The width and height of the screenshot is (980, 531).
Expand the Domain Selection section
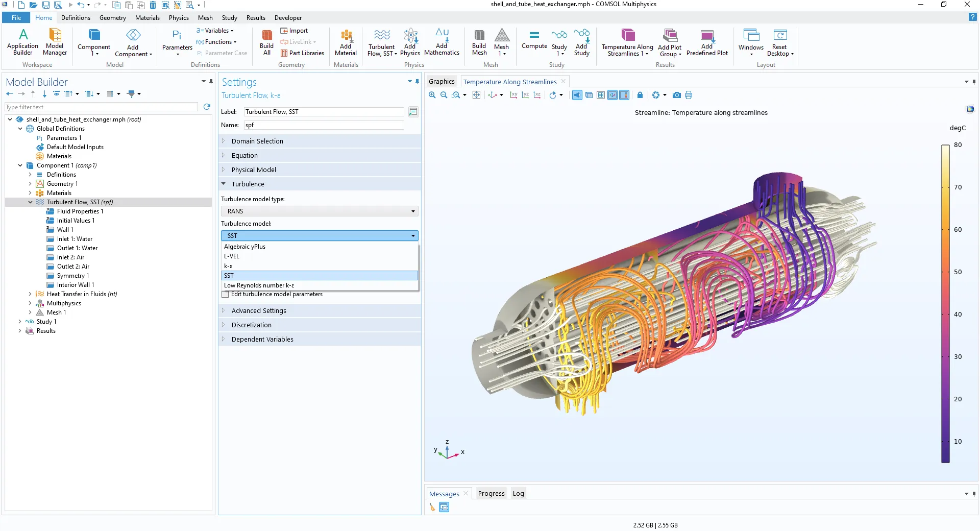tap(257, 141)
